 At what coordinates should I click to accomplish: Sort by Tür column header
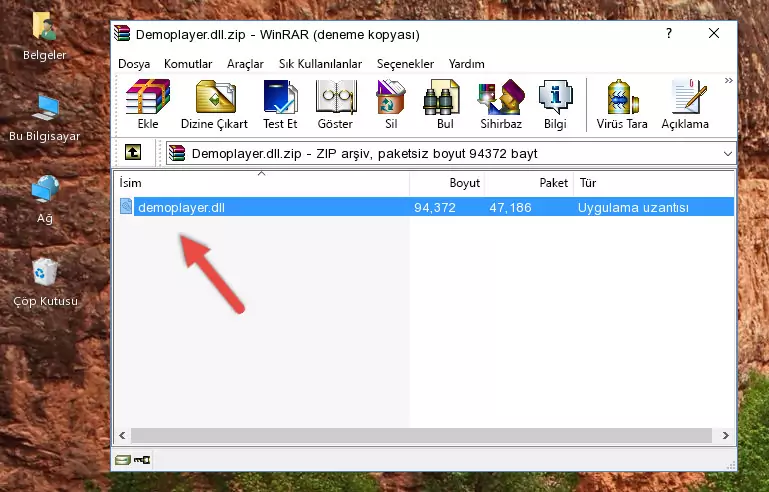(x=654, y=183)
